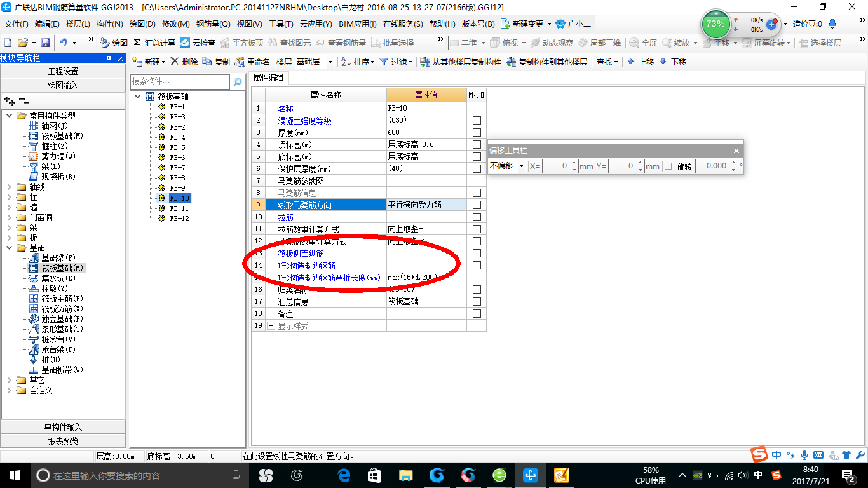Click the new file icon in toolbar

pos(8,43)
